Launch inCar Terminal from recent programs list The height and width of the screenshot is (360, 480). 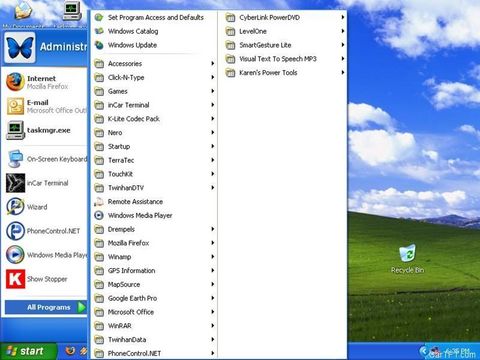coord(46,183)
